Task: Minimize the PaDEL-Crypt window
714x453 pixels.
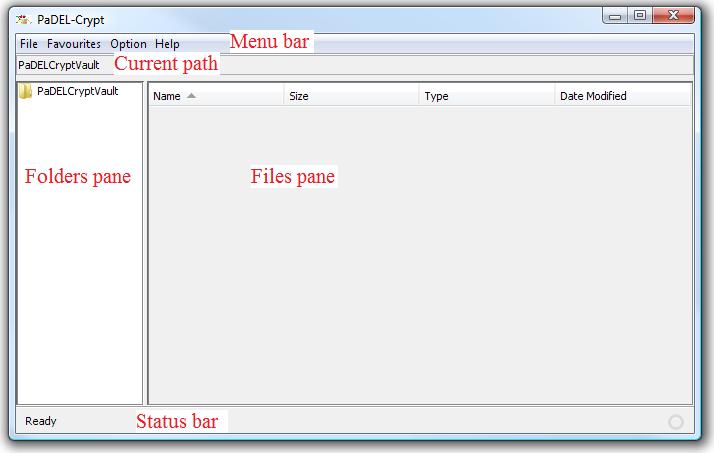Action: pos(617,15)
